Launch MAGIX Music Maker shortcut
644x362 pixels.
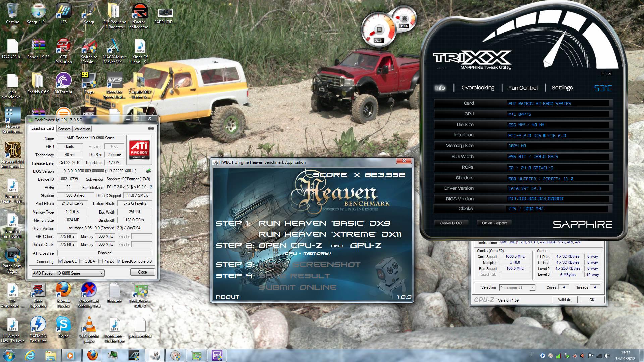pyautogui.click(x=114, y=51)
